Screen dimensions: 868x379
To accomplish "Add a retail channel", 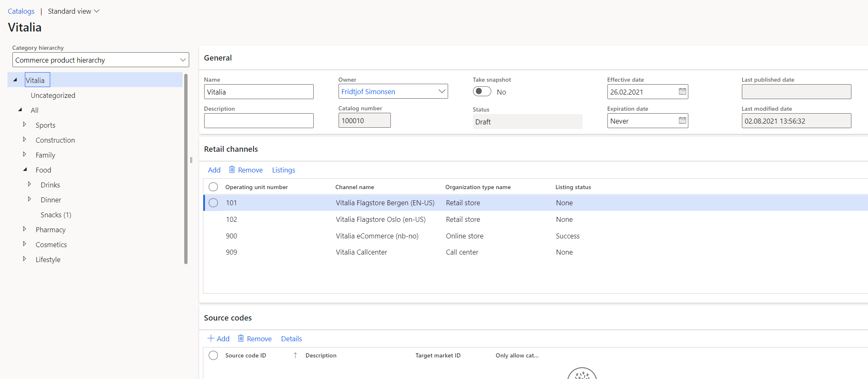I will [x=214, y=170].
